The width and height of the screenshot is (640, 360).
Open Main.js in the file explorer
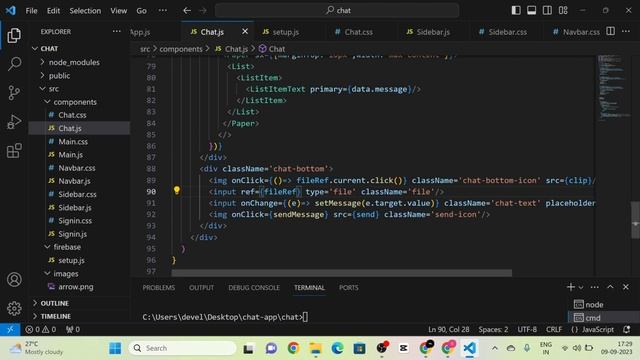70,155
